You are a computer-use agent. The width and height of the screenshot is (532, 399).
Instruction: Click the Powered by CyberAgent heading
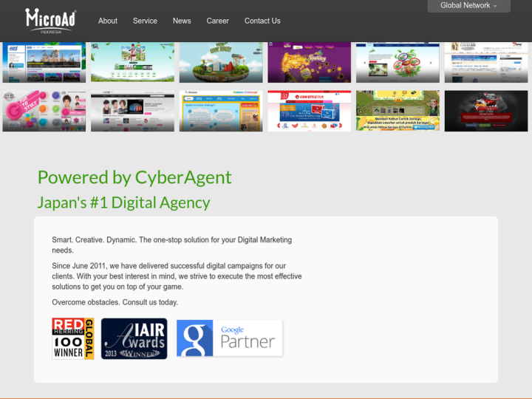click(134, 177)
